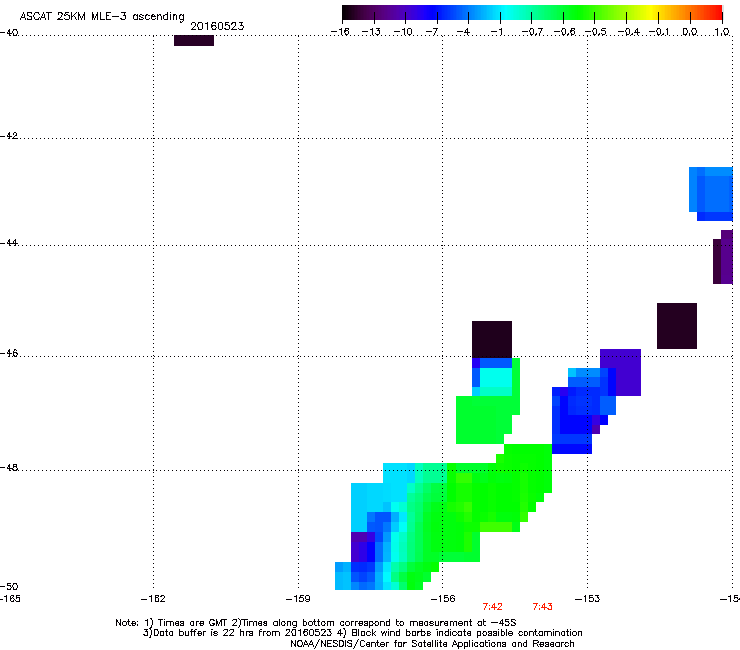The height and width of the screenshot is (650, 740).
Task: Click the latitude label "-40"
Action: coord(9,33)
